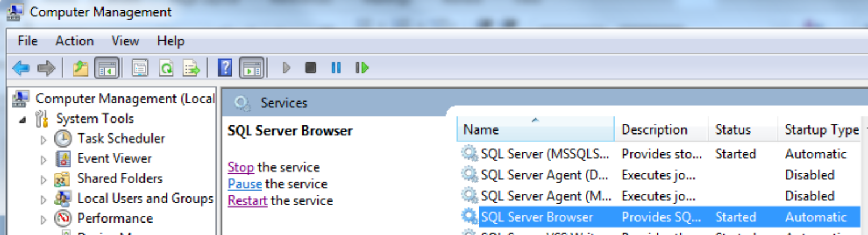This screenshot has width=868, height=235.
Task: Select SQL Server (MSSQLS...) service row
Action: click(x=544, y=154)
